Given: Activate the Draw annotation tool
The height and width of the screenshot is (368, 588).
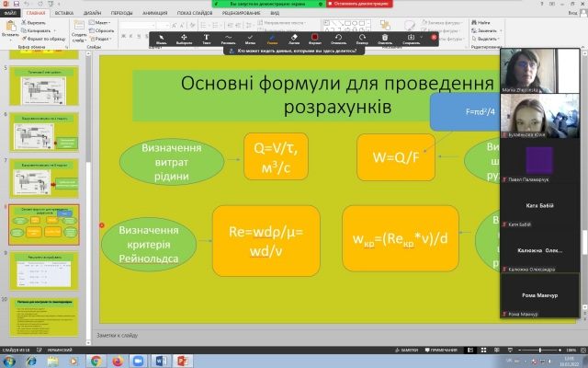Looking at the screenshot, I should coord(228,38).
